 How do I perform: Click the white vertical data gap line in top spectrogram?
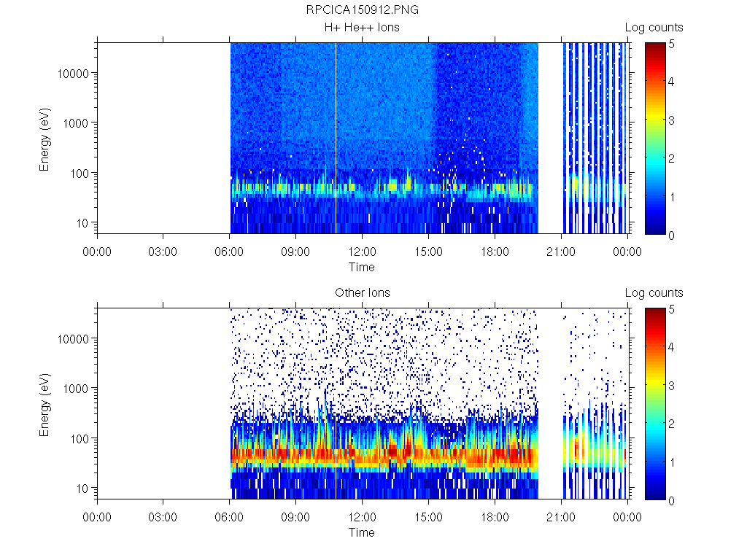(x=336, y=138)
